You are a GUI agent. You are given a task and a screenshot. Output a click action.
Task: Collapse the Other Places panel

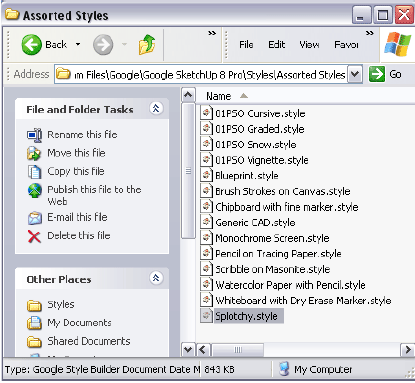click(156, 278)
